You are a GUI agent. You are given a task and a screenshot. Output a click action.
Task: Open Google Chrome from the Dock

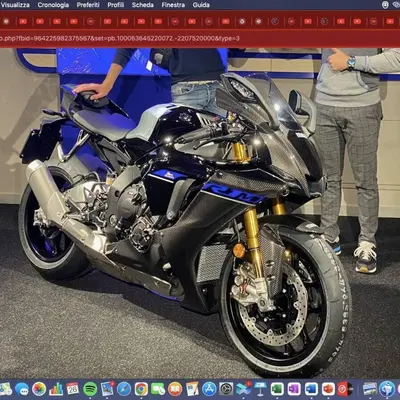(141, 389)
